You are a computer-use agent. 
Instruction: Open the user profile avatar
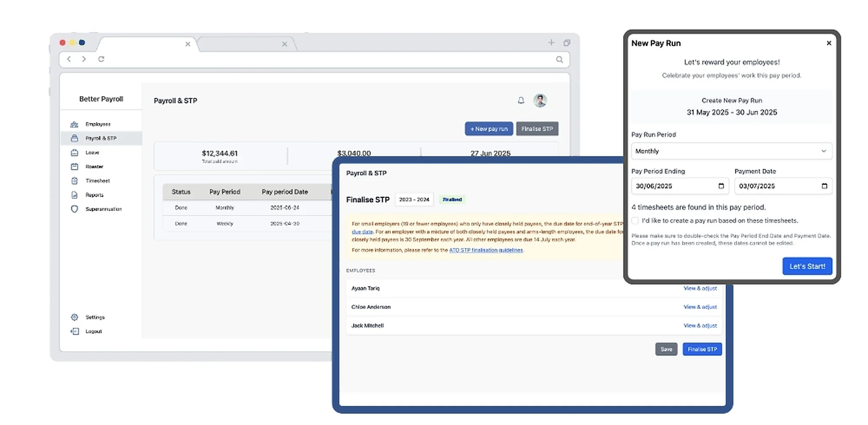(x=540, y=101)
